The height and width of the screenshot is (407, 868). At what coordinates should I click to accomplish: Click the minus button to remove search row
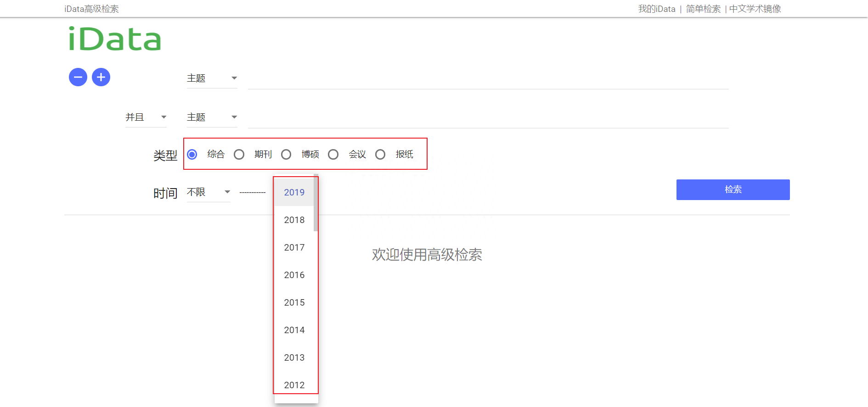point(78,77)
